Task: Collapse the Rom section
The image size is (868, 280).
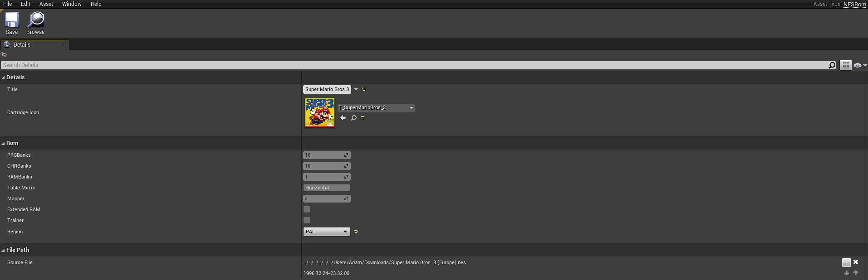Action: pyautogui.click(x=3, y=143)
